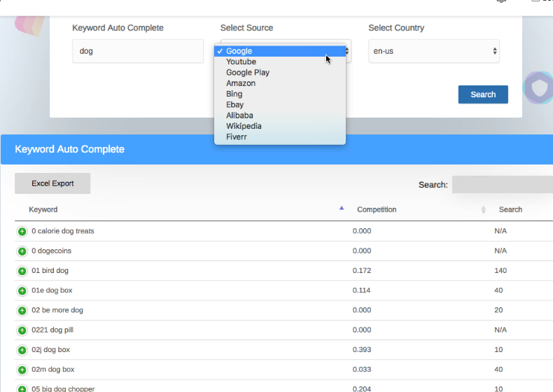The height and width of the screenshot is (392, 553).
Task: Select Amazon as the source
Action: point(280,83)
